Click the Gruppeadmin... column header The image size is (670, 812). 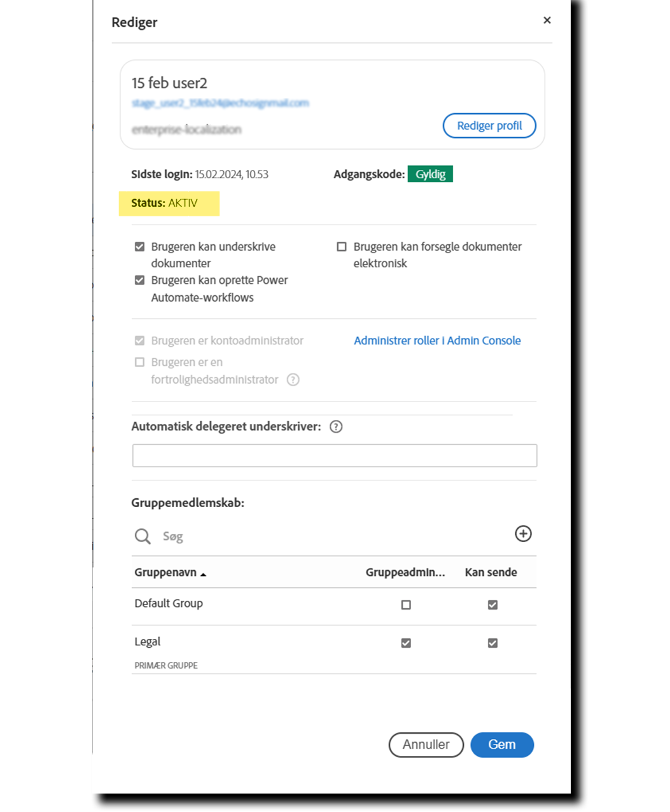405,572
